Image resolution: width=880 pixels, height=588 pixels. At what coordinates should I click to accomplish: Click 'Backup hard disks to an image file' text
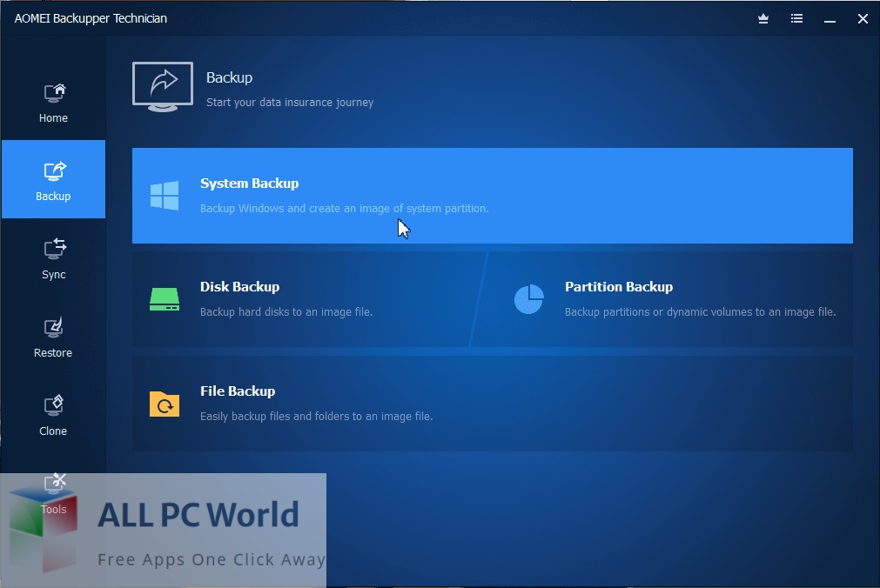[286, 312]
